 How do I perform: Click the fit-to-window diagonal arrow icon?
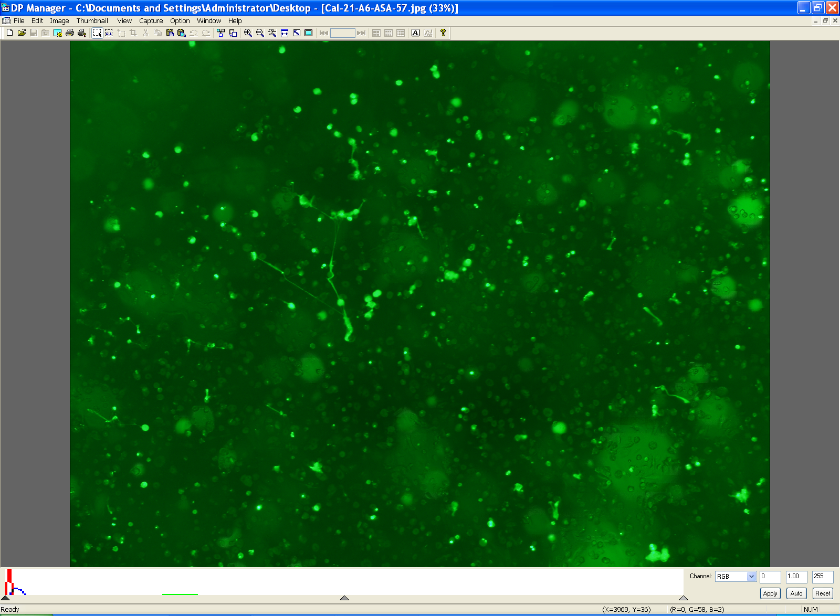pos(297,33)
